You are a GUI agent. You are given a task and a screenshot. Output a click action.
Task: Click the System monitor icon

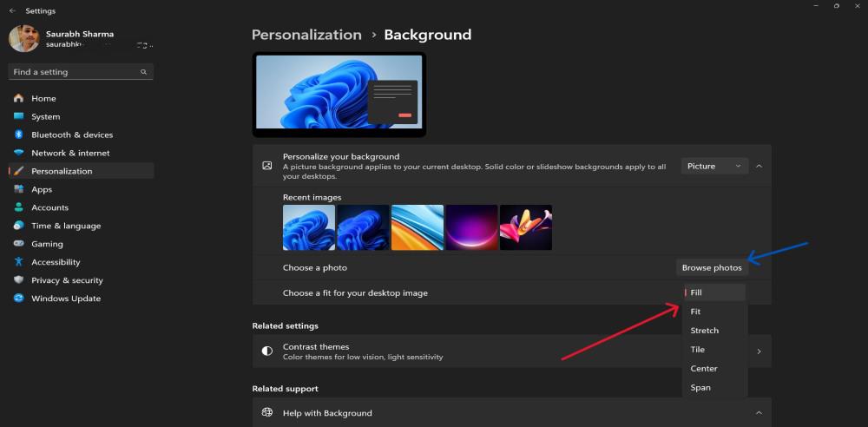[x=19, y=116]
